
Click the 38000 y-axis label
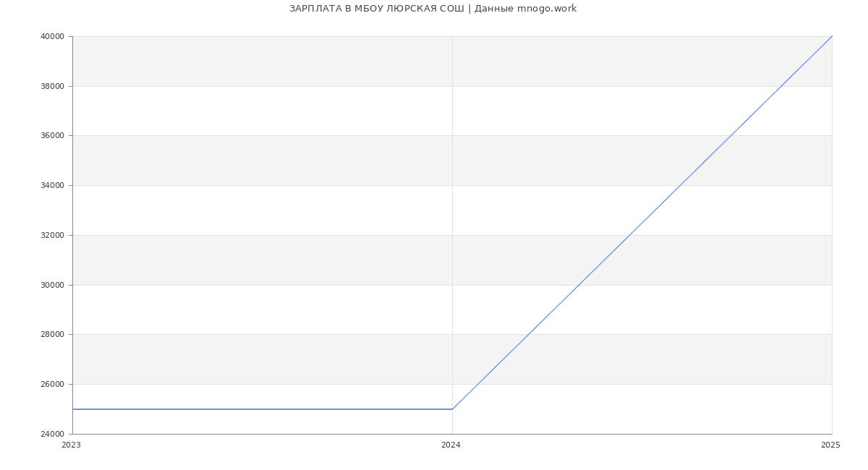[52, 86]
